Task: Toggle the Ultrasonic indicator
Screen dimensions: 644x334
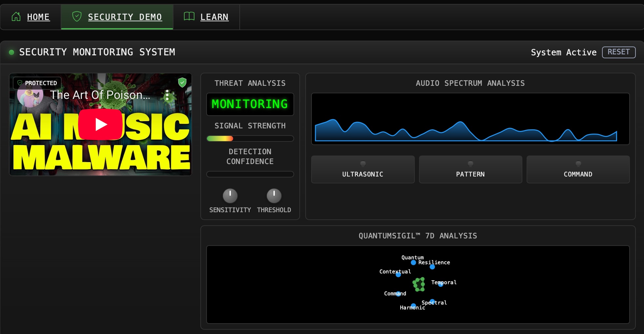Action: click(x=363, y=169)
